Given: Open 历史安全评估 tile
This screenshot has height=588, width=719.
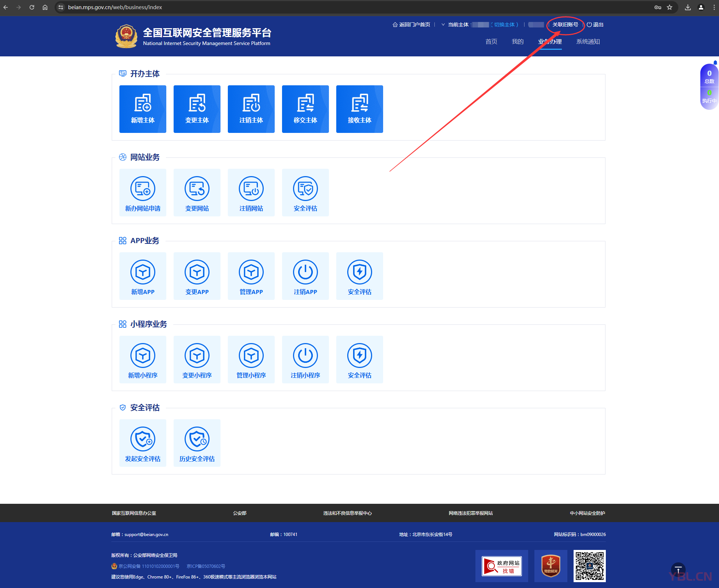Looking at the screenshot, I should (x=197, y=443).
